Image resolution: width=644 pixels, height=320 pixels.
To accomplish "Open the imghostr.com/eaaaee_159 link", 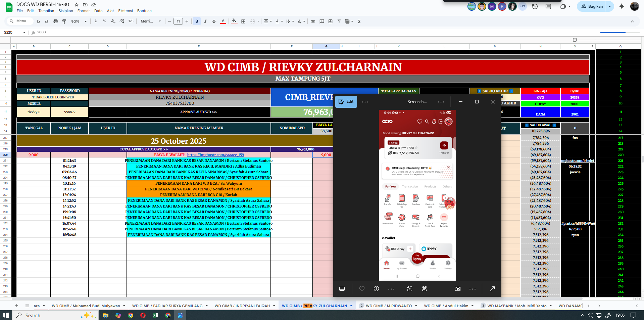I will [x=215, y=155].
